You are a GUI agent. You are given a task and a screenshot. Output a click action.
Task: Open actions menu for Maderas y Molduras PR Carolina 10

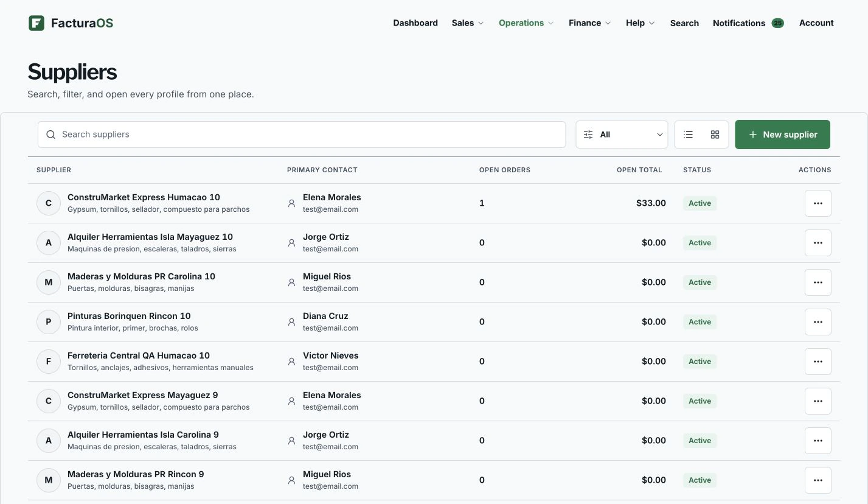pyautogui.click(x=818, y=282)
